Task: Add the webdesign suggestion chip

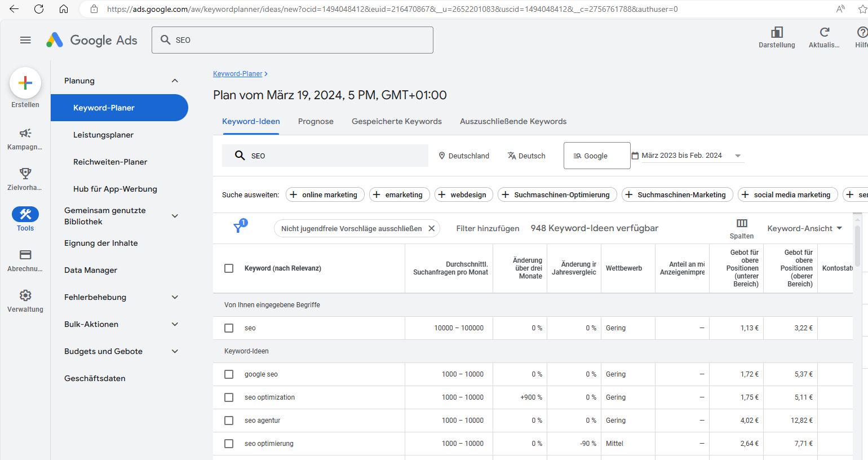Action: click(x=464, y=194)
